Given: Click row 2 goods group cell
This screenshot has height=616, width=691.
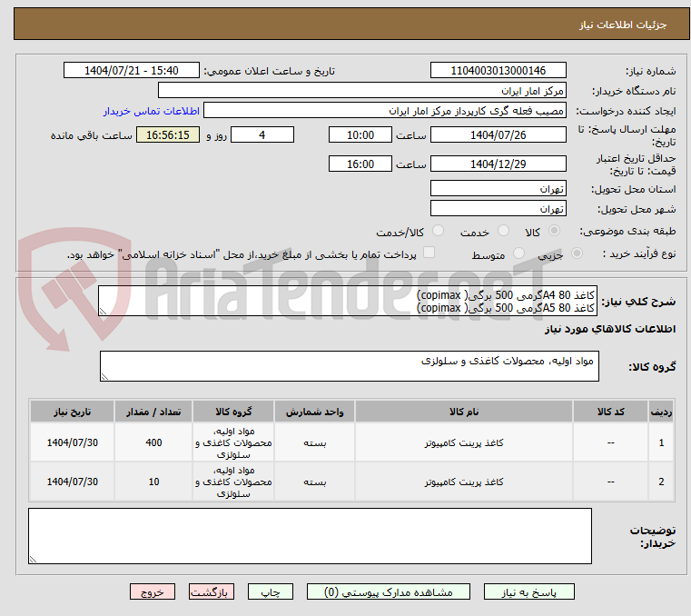Looking at the screenshot, I should click(x=233, y=482).
